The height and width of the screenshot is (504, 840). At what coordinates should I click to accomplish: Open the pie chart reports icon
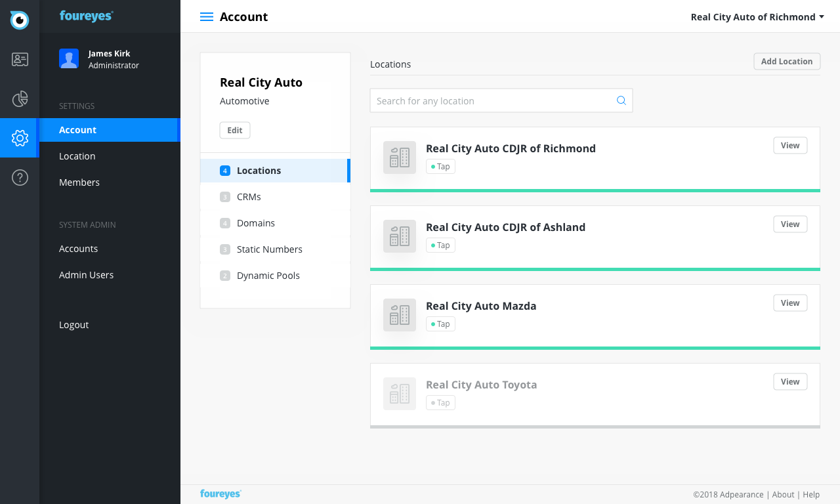point(20,98)
